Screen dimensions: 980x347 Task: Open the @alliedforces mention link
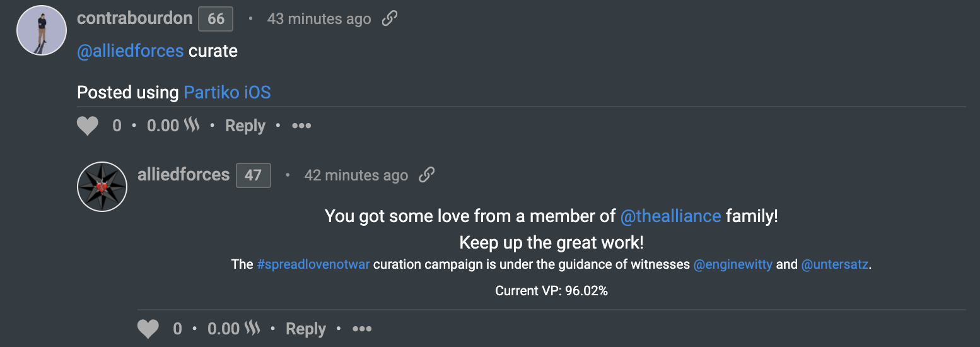(x=130, y=51)
